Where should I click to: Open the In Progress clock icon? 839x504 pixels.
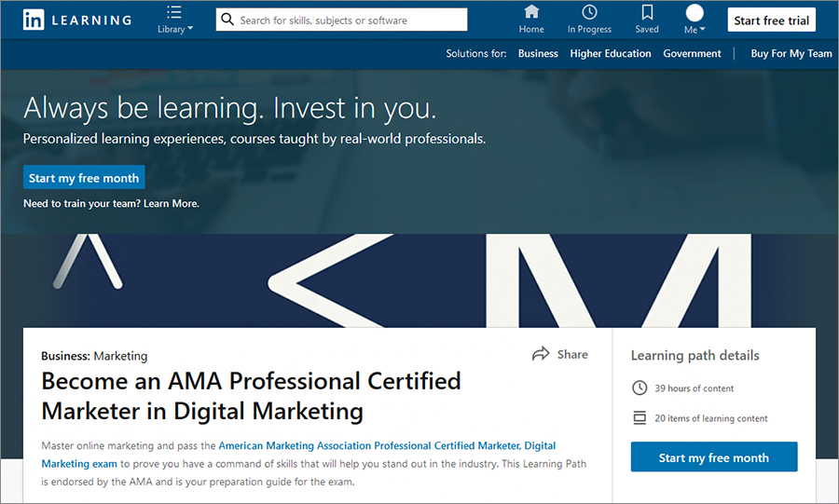[590, 12]
